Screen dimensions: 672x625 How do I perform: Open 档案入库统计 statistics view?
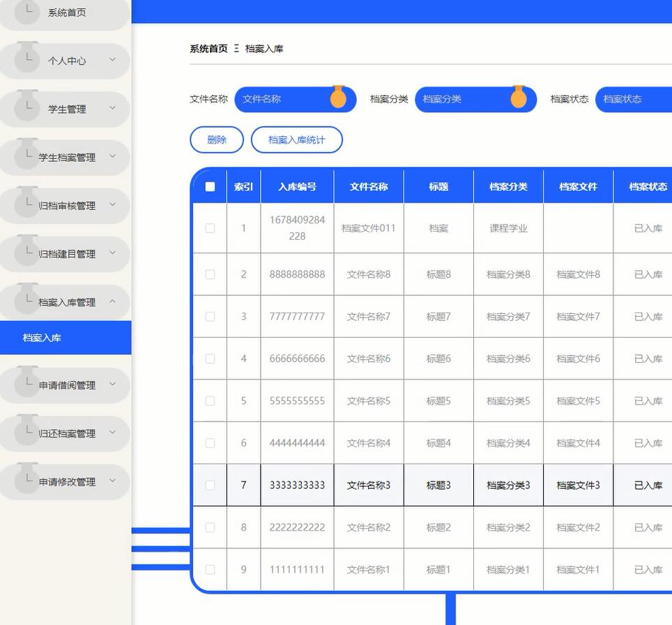pos(297,140)
